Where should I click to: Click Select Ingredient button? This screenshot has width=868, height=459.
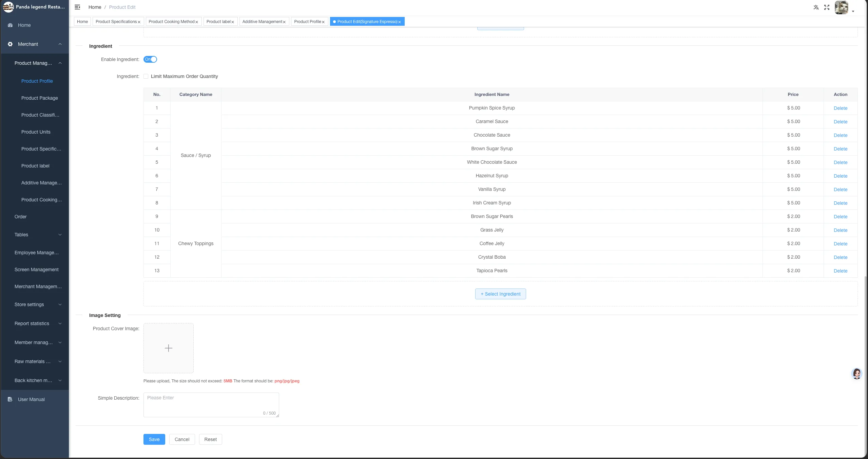(x=501, y=294)
